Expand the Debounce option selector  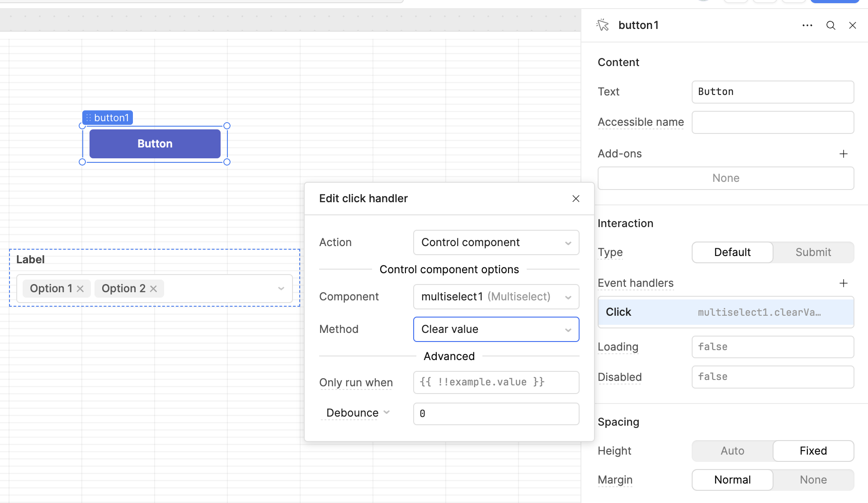click(357, 413)
